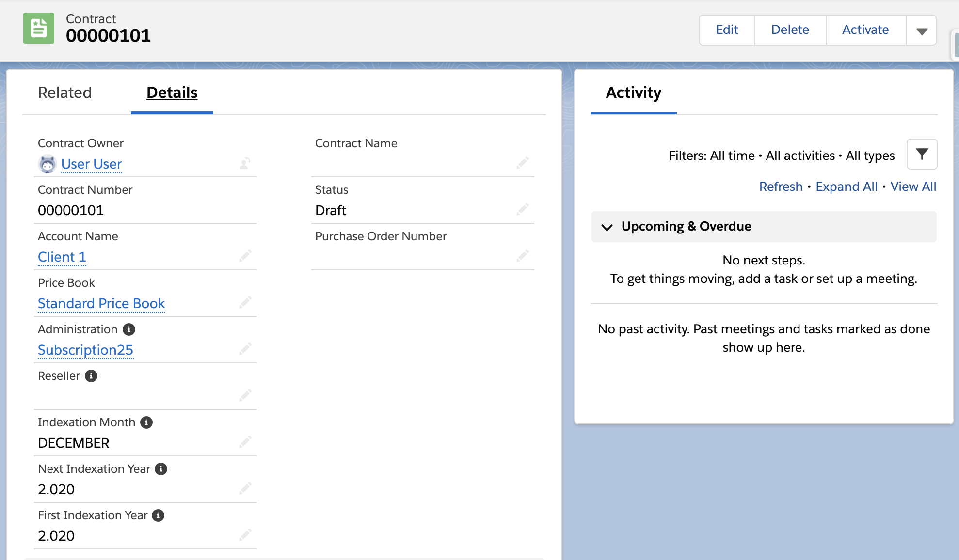Click info icon next to Indexation Month
The height and width of the screenshot is (560, 959).
point(146,422)
